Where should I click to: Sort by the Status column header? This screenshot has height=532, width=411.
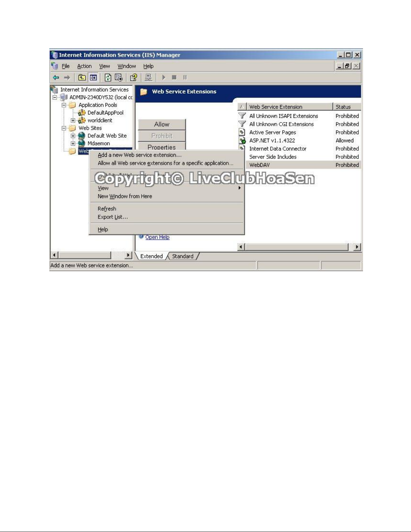click(x=347, y=107)
